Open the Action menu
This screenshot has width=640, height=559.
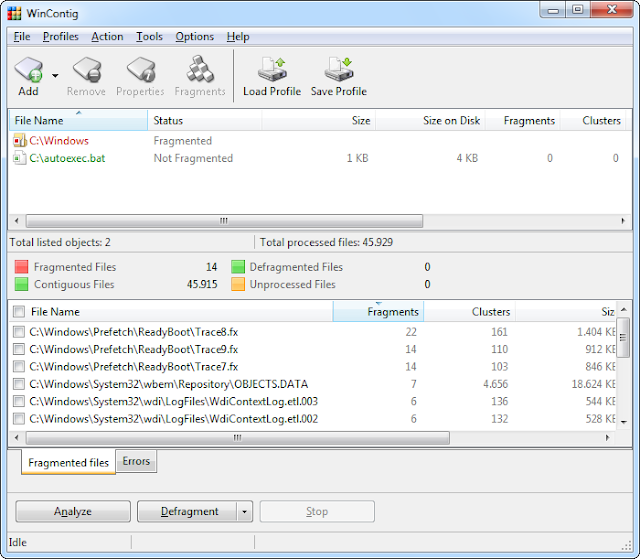107,37
